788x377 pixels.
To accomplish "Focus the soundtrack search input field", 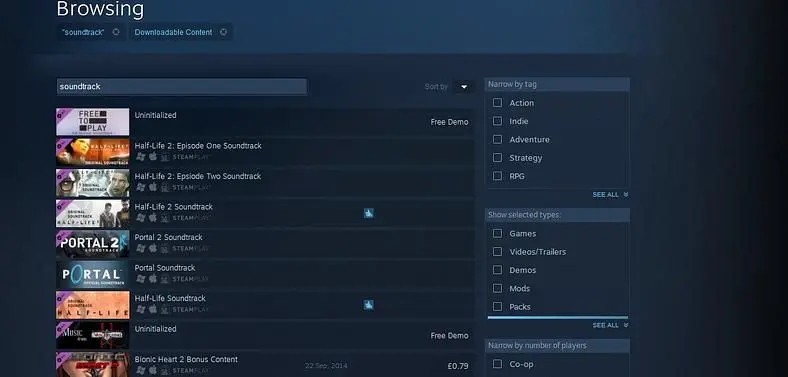I will click(181, 86).
